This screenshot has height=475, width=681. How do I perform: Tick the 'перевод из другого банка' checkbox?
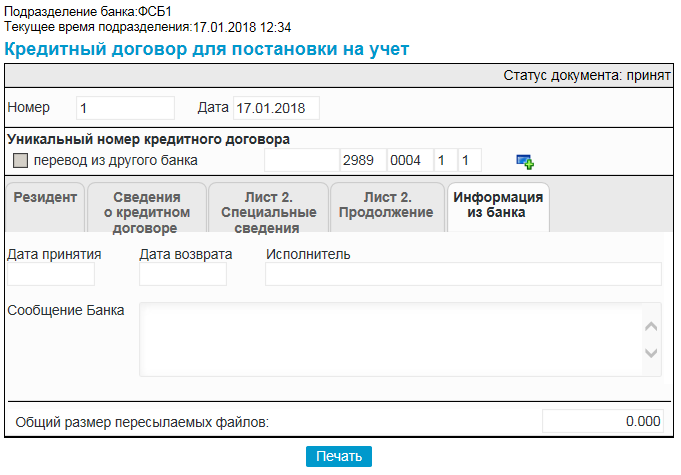coord(20,160)
